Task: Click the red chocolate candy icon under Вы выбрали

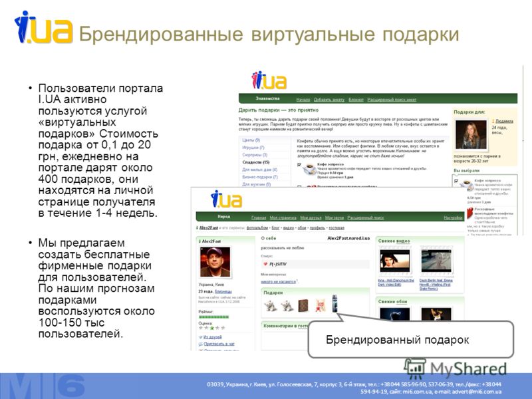Action: click(470, 213)
